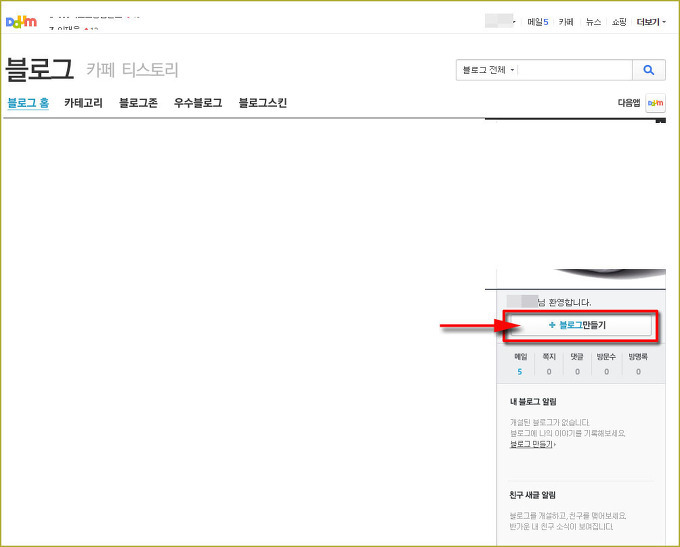Click the blue search magnifier button
This screenshot has width=680, height=547.
(649, 70)
